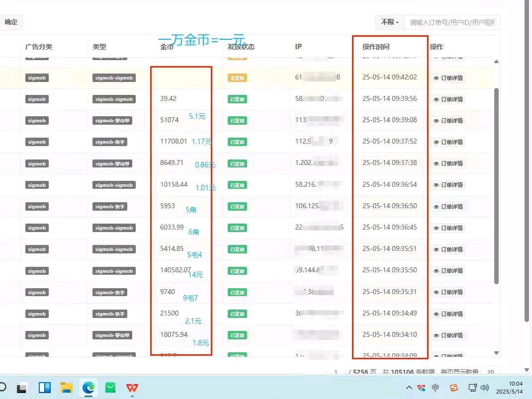This screenshot has height=399, width=532.
Task: Click the order number search input field
Action: click(452, 22)
